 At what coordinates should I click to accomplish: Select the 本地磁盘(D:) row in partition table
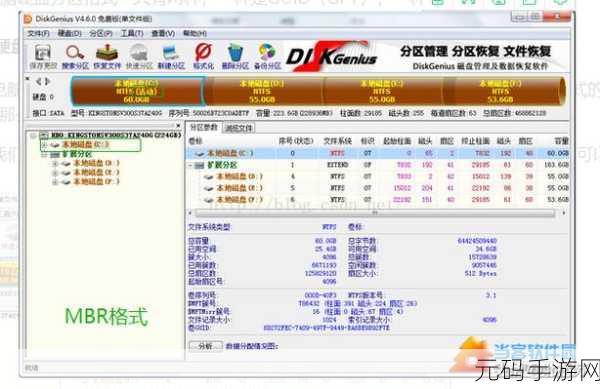378,177
